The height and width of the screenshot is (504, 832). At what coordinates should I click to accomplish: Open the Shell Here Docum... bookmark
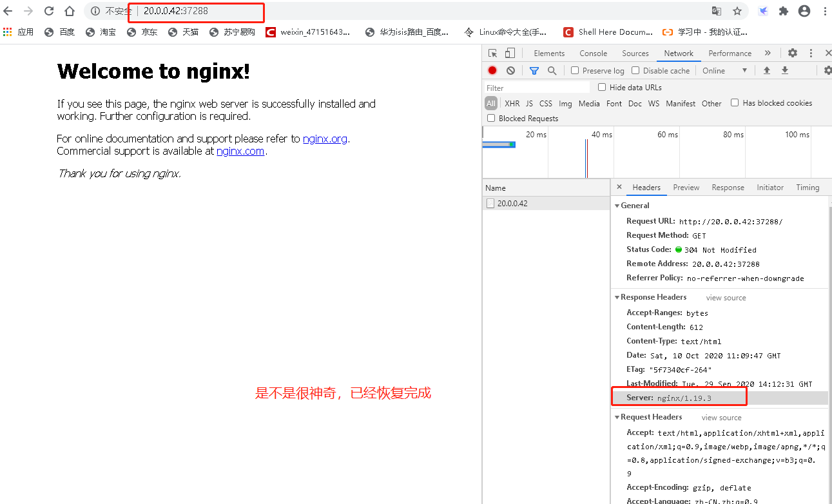(608, 32)
